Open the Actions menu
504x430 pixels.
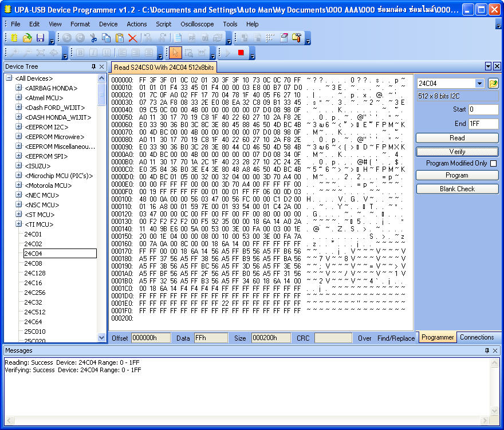(137, 24)
